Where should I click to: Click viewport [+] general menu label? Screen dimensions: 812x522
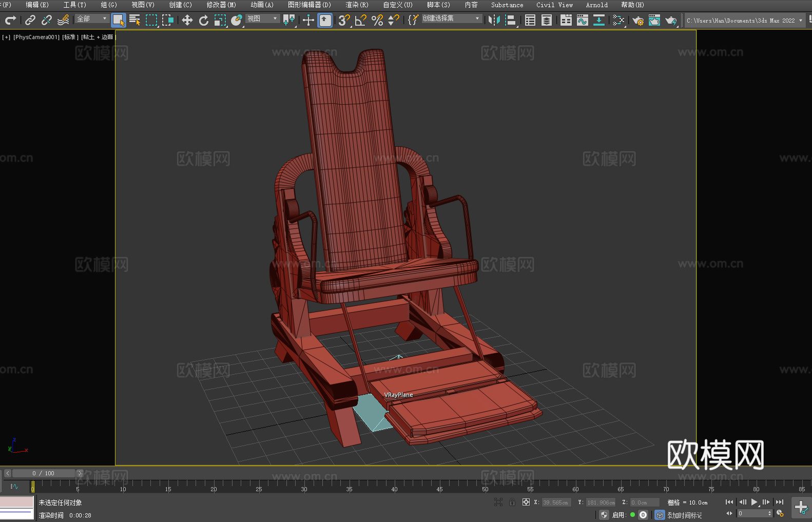coord(6,37)
